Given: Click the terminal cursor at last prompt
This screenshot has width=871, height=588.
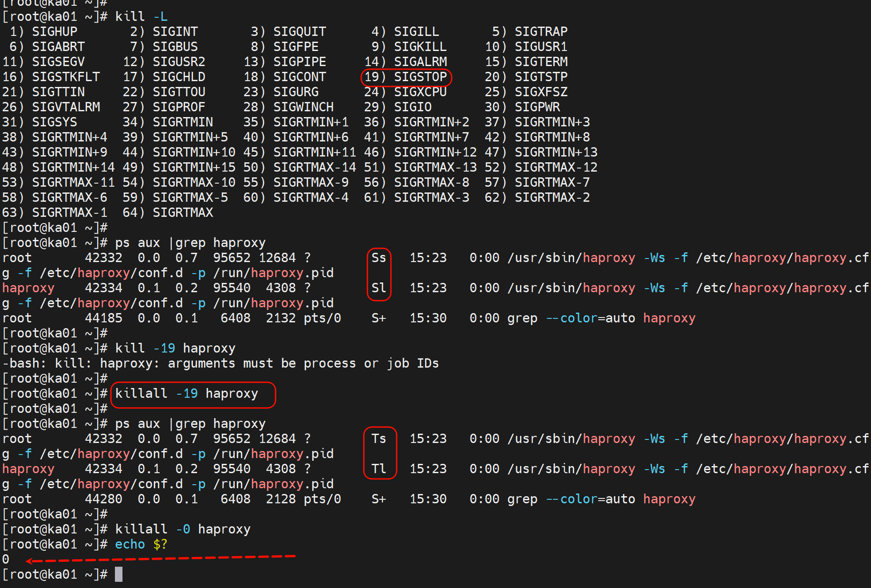Looking at the screenshot, I should [118, 574].
